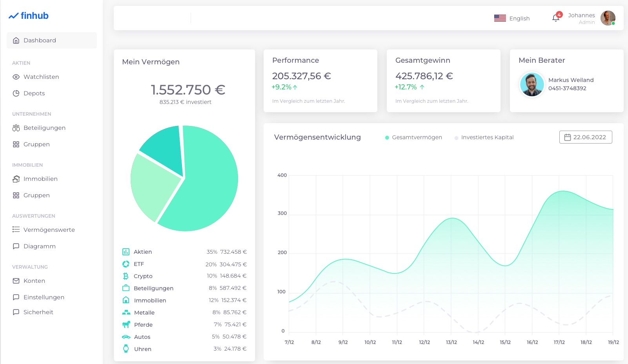Click the finhub logo
Screen dimensions: 628x364
[x=29, y=16]
